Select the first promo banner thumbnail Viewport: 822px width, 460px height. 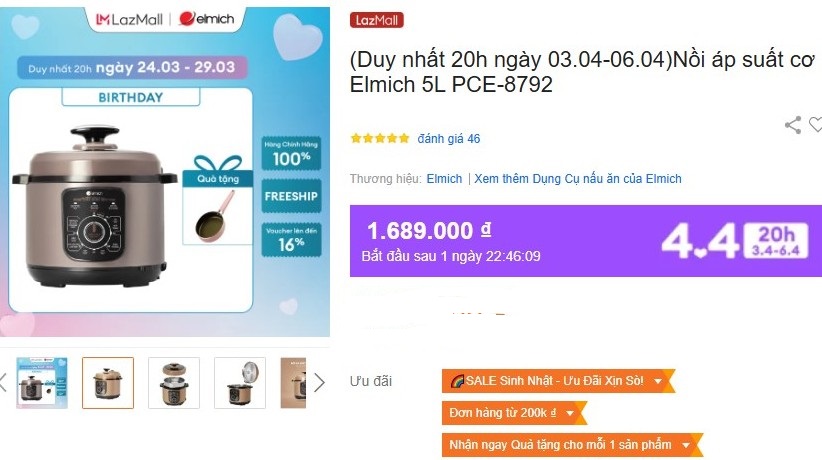coord(42,383)
